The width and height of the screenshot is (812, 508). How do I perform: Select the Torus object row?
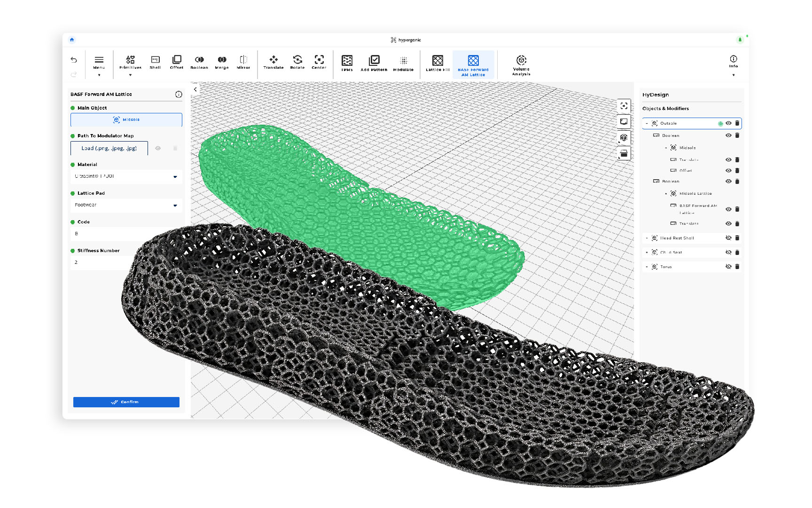[692, 267]
